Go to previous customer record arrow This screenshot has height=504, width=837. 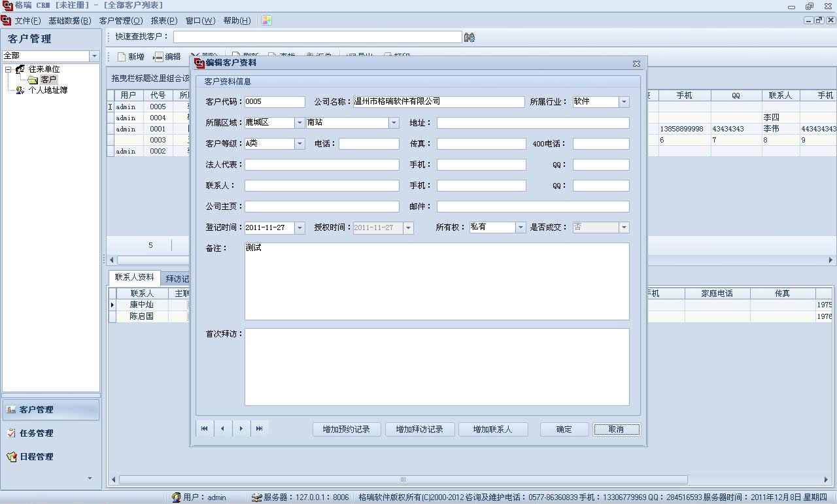[223, 429]
